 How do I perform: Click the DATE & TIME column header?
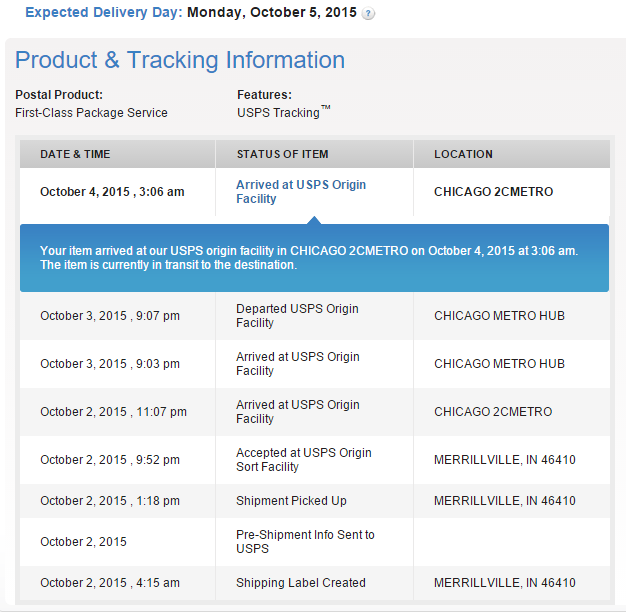click(x=75, y=154)
